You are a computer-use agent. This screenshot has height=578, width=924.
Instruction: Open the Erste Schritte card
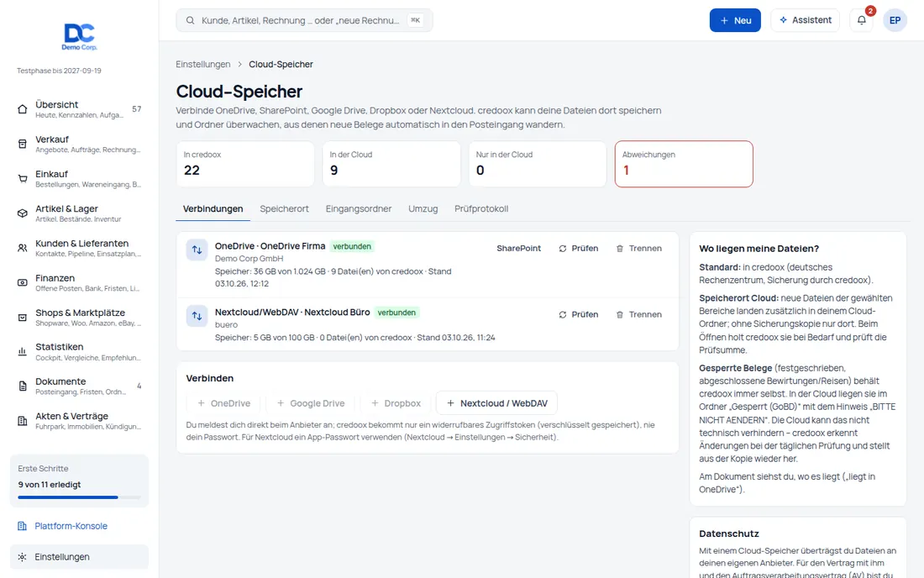79,481
